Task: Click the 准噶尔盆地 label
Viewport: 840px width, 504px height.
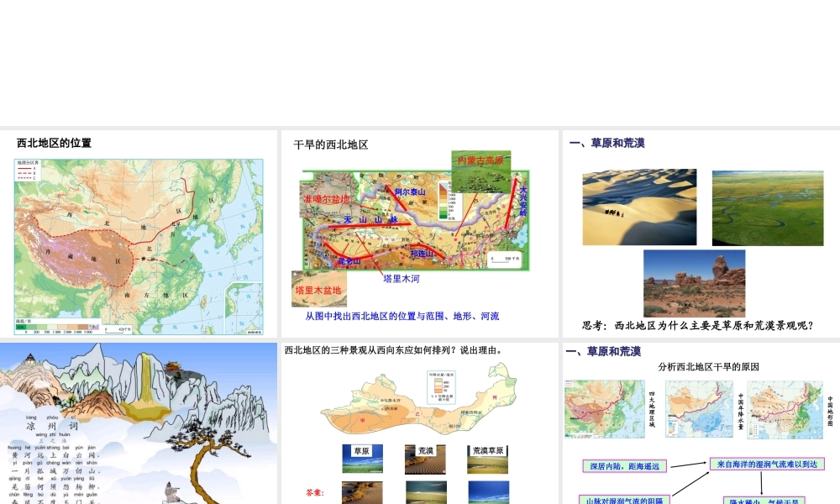Action: click(x=326, y=199)
